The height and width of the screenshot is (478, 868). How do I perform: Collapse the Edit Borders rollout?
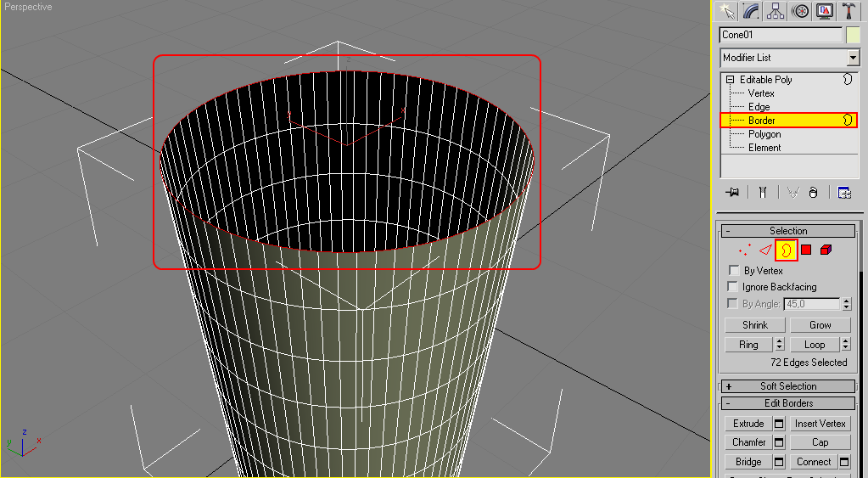(x=788, y=403)
